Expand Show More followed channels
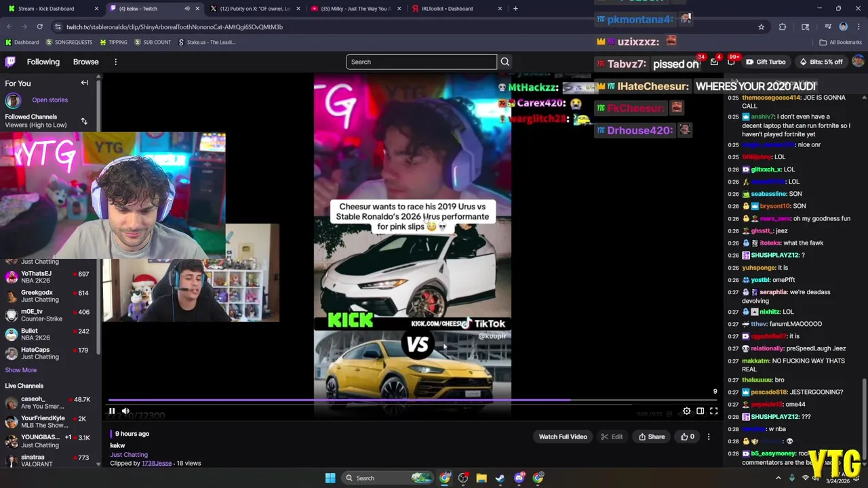Image resolution: width=868 pixels, height=488 pixels. point(21,370)
